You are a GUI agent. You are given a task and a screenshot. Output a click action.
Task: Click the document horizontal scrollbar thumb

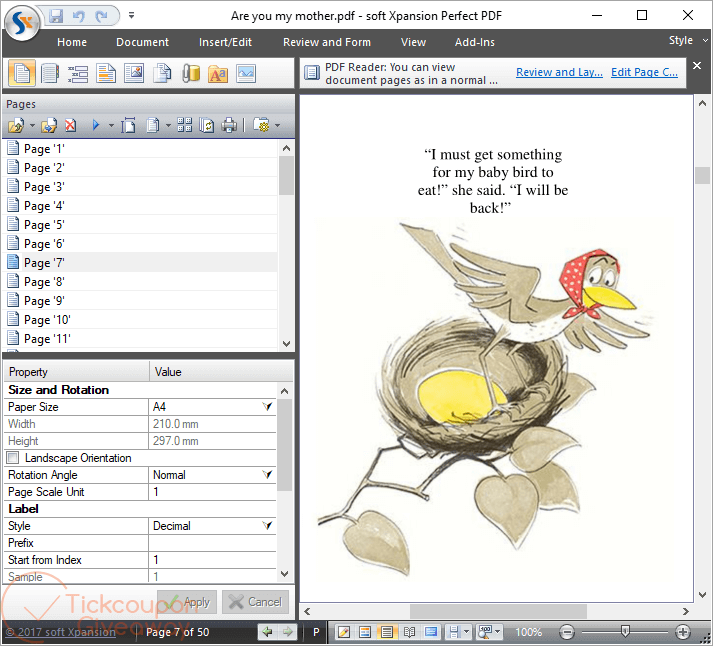pyautogui.click(x=498, y=611)
